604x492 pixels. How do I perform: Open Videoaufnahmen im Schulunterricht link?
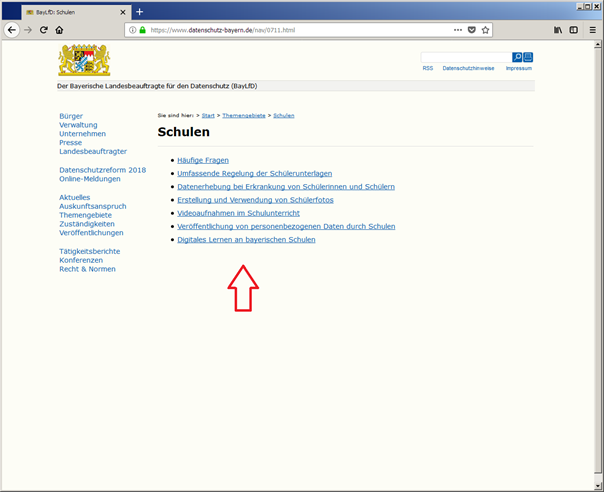point(238,213)
